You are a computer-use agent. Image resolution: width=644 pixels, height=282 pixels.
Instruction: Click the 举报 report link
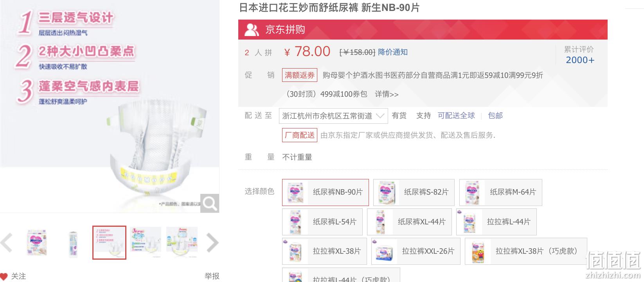tap(212, 276)
